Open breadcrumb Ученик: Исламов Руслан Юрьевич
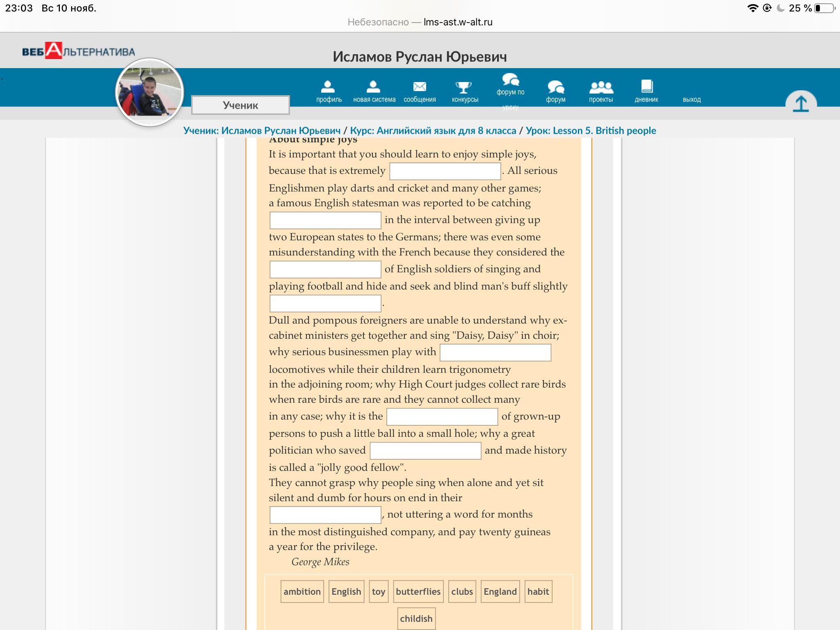Viewport: 840px width, 630px height. coord(262,130)
